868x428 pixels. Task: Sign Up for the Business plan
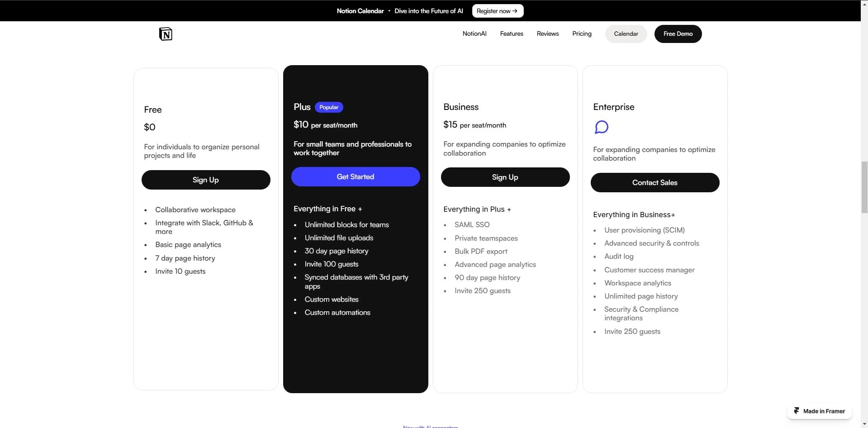505,177
